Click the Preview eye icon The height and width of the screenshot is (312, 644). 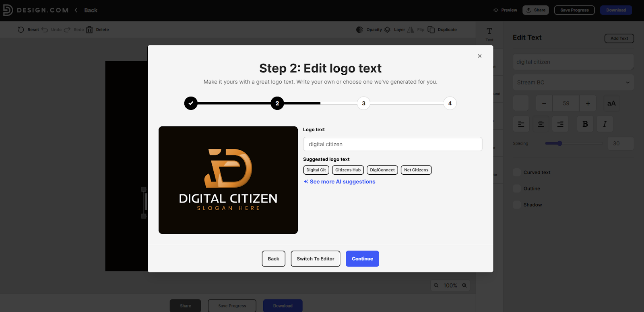pyautogui.click(x=496, y=10)
